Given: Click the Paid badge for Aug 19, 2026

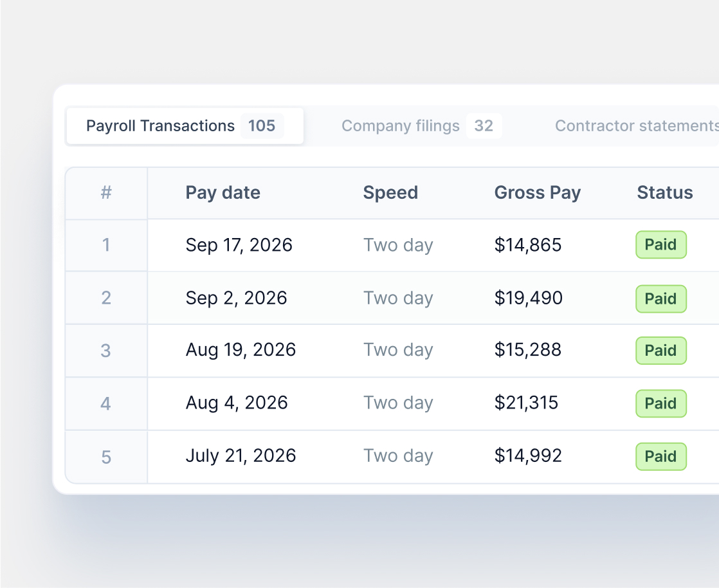Looking at the screenshot, I should 660,351.
